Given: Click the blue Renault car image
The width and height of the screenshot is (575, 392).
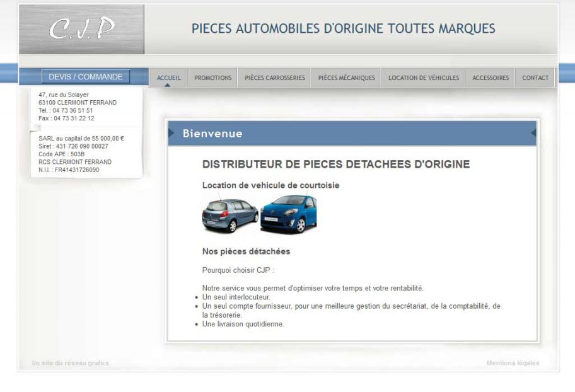Looking at the screenshot, I should point(289,214).
